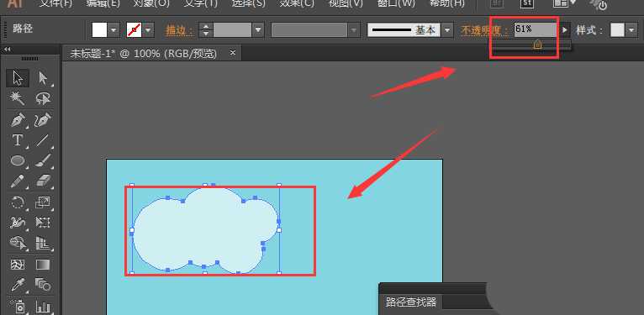Select the 路径查找器 panel tab
This screenshot has height=315, width=644.
[x=411, y=302]
